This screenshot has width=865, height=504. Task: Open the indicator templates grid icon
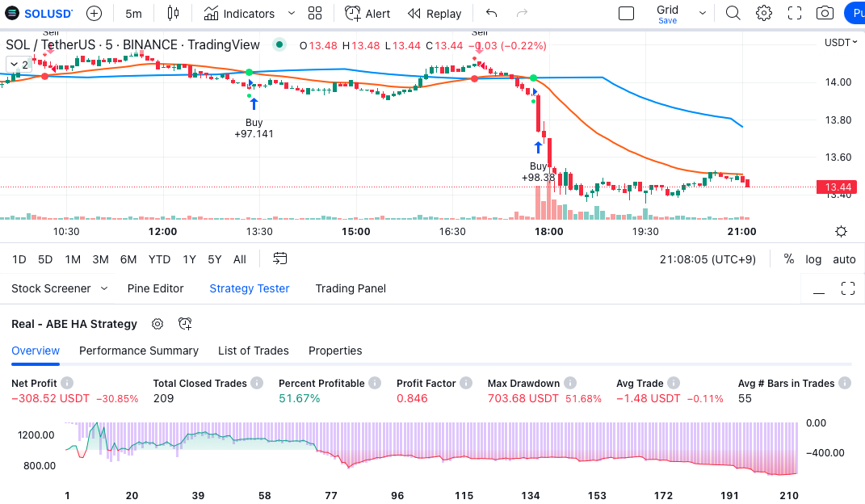(x=314, y=13)
